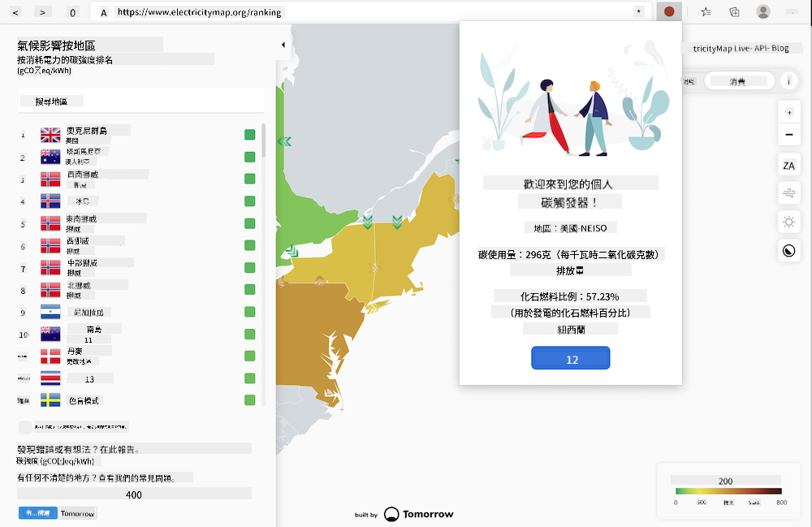812x527 pixels.
Task: Zoom in on the map
Action: [788, 112]
